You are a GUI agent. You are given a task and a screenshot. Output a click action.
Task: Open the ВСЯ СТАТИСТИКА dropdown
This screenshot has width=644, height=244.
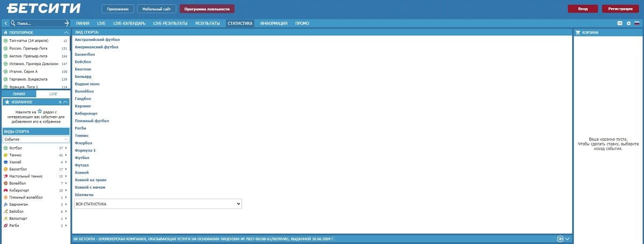(158, 204)
